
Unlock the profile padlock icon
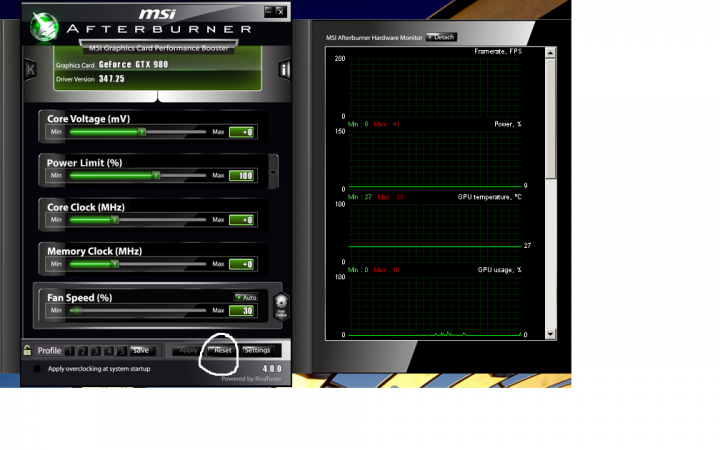(x=27, y=350)
